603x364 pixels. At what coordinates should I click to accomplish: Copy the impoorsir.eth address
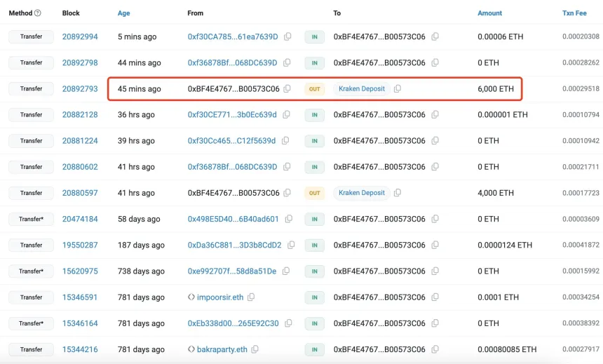251,297
